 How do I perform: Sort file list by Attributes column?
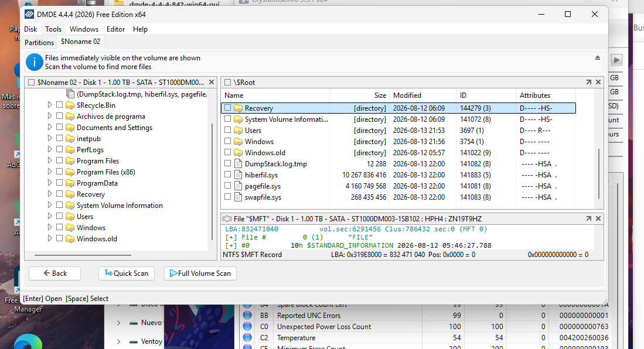pos(546,95)
